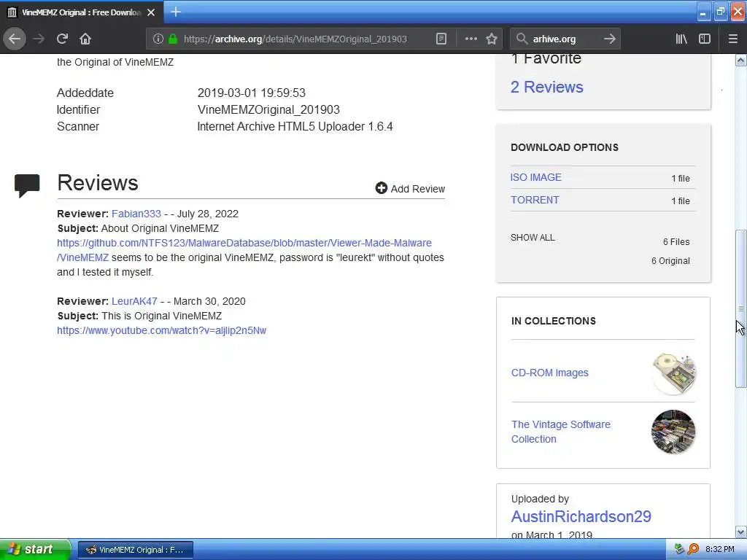The image size is (747, 560).
Task: Click the scrollbar down arrow
Action: pos(740,532)
